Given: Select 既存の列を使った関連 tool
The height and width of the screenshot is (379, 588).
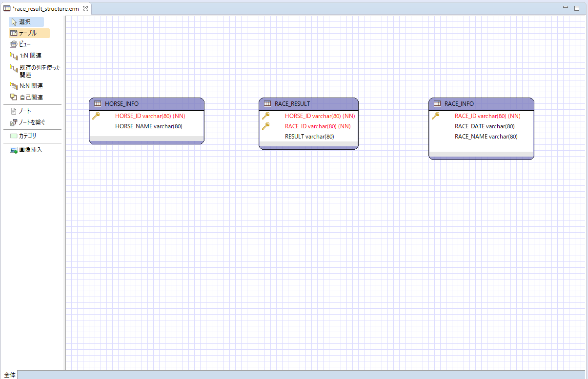Looking at the screenshot, I should [35, 71].
